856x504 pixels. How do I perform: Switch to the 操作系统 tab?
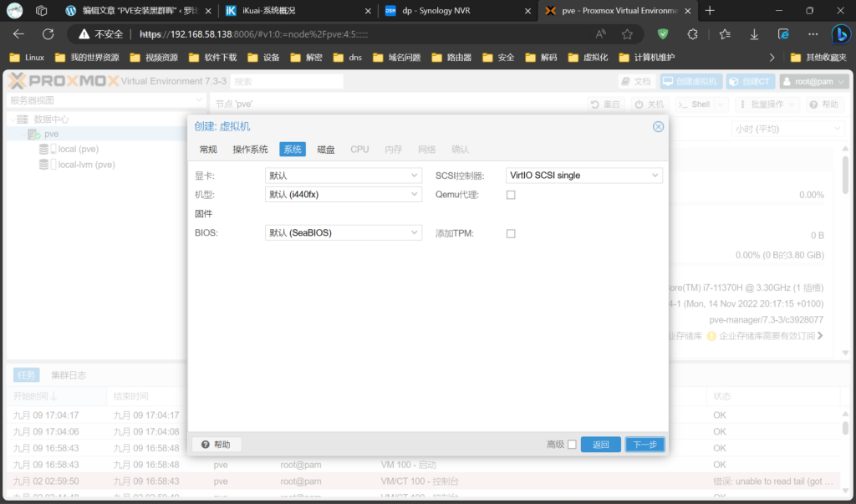[x=250, y=150]
